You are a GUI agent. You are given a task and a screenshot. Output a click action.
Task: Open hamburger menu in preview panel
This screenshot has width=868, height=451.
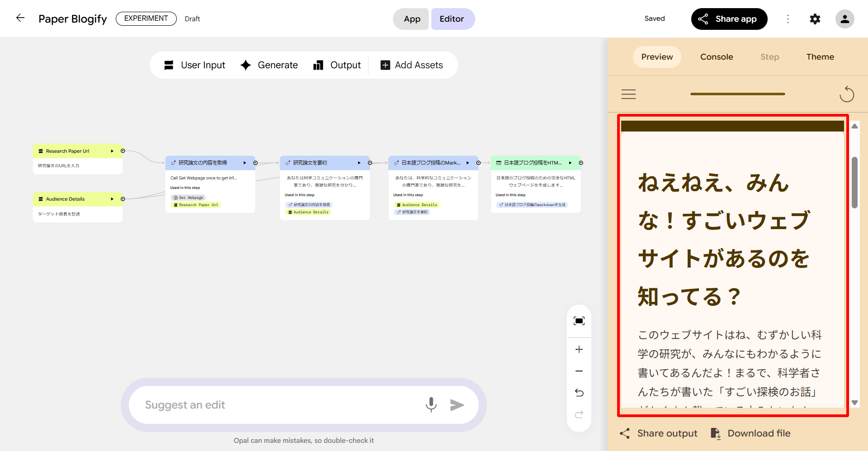point(628,94)
